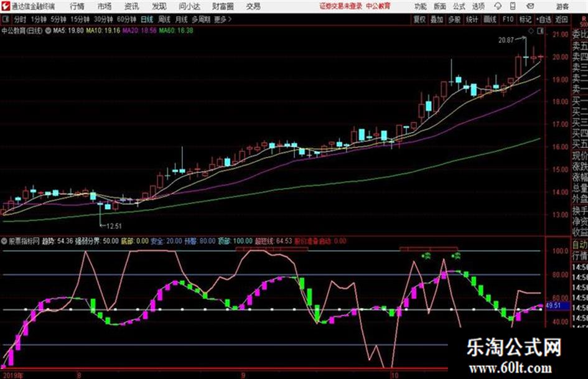Click the 复权 toolbar button
Viewport: 588px width, 379px height.
click(x=419, y=19)
